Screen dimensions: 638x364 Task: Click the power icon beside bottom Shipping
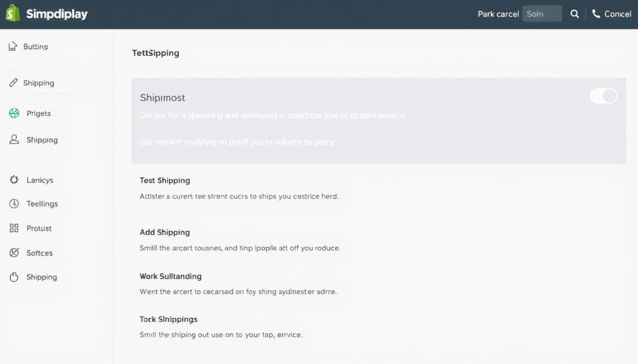[x=14, y=277]
